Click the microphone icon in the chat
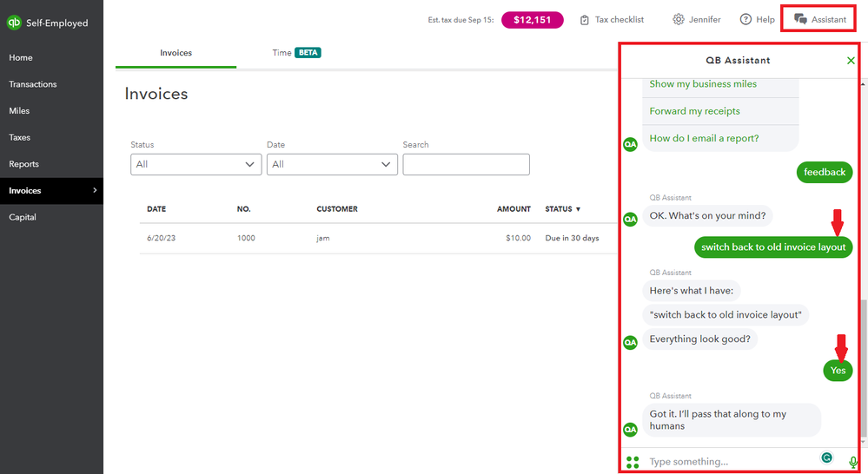868x474 pixels. coord(853,462)
